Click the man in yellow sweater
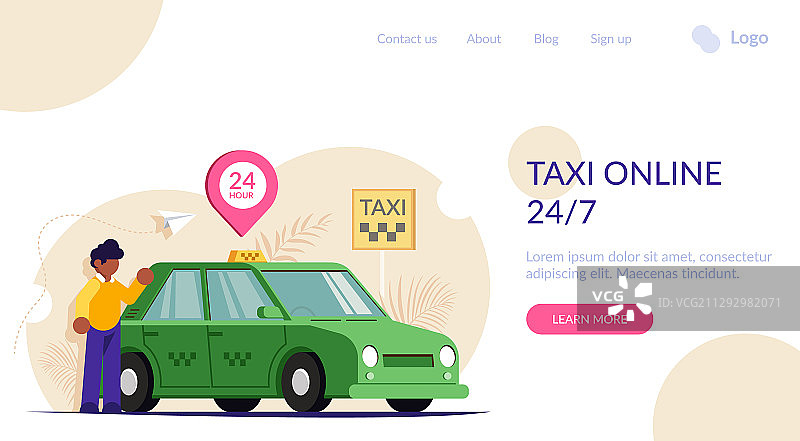This screenshot has height=441, width=800. tap(106, 326)
